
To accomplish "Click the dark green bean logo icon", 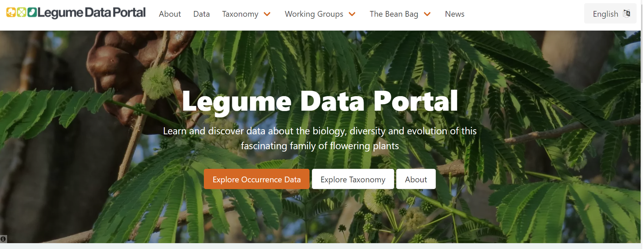I will click(x=32, y=13).
